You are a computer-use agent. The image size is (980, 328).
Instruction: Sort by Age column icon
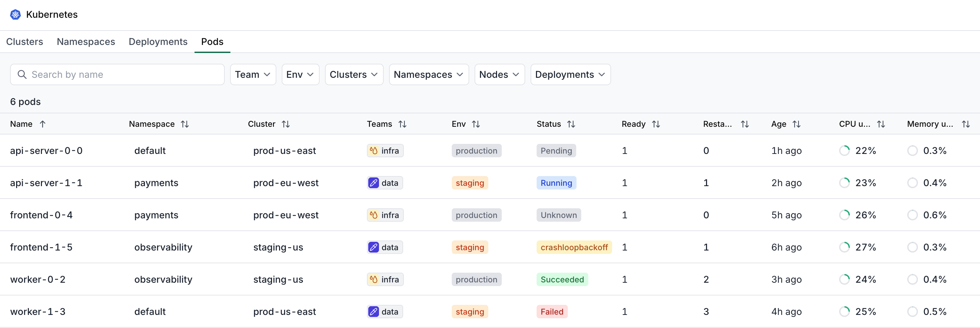click(x=797, y=124)
